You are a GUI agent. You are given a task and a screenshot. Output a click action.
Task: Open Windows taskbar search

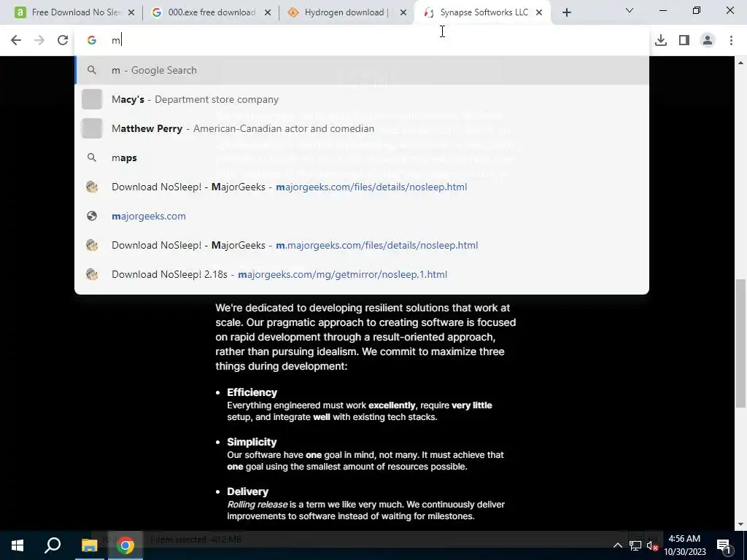(53, 545)
